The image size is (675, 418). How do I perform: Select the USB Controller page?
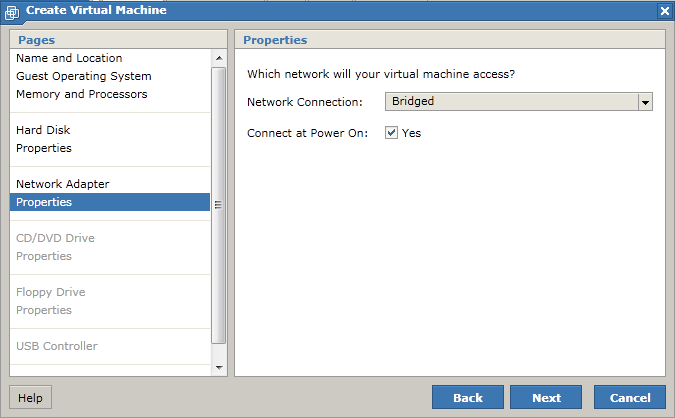click(x=56, y=346)
